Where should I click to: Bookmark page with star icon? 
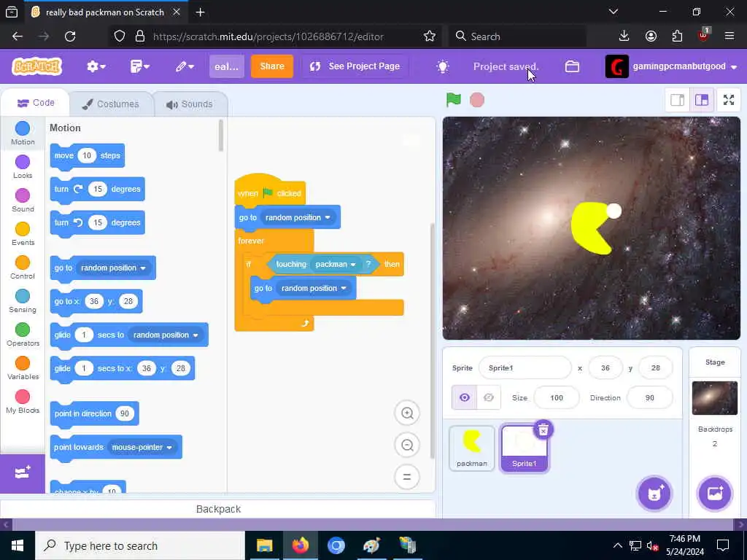(x=430, y=36)
